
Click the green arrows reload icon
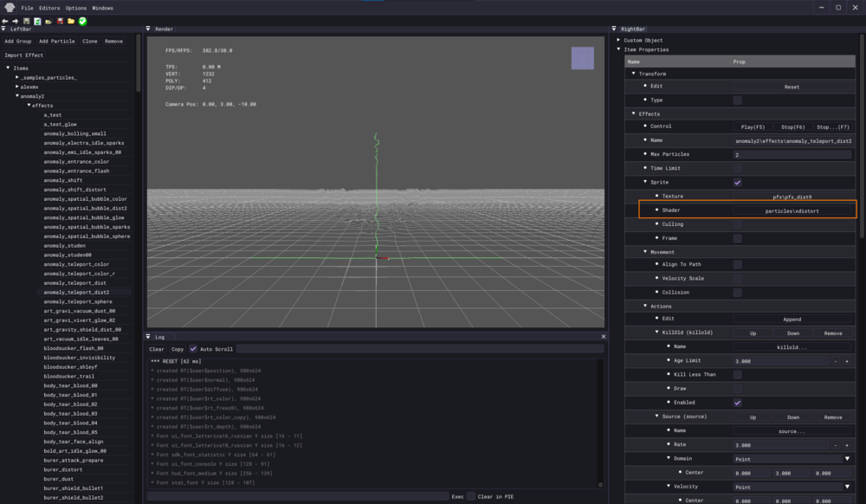click(37, 21)
